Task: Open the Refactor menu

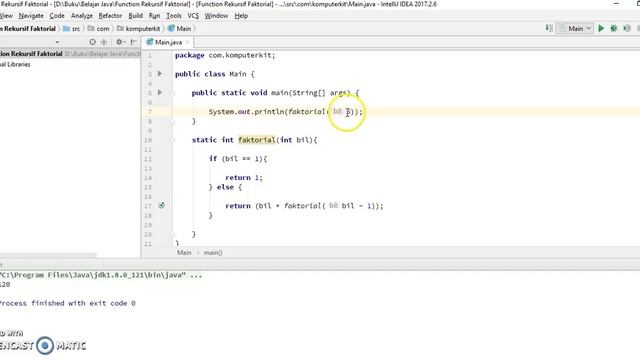Action: 110,16
